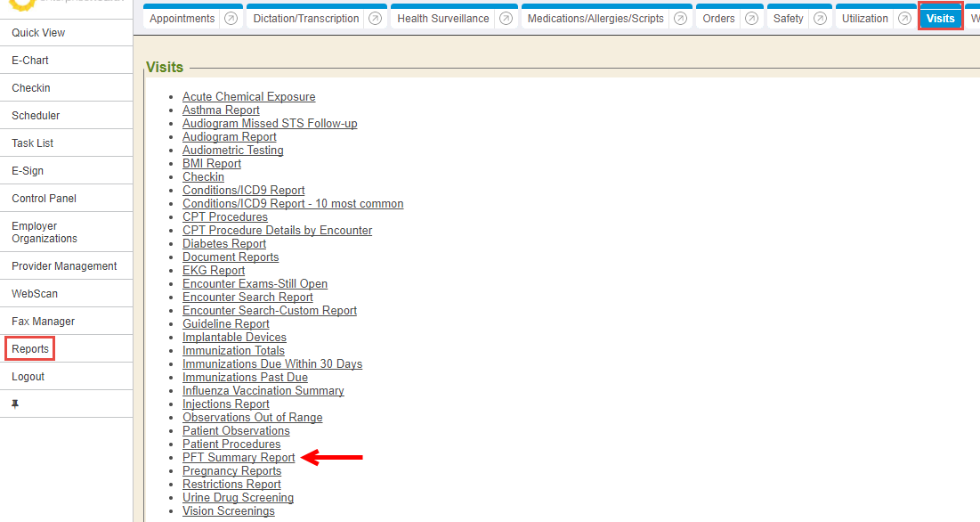The image size is (980, 522).
Task: Open Immunizations Due Within 30 Days
Action: pos(272,364)
